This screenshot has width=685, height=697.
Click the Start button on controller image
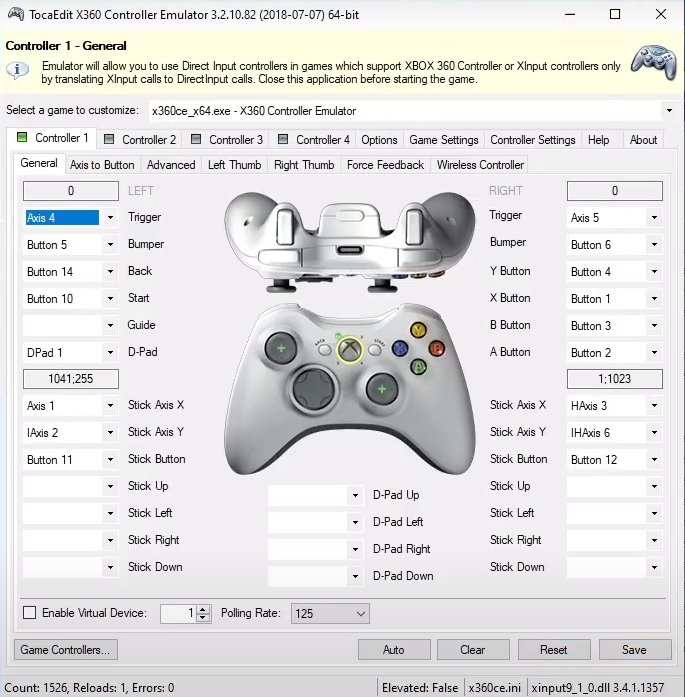(x=375, y=349)
